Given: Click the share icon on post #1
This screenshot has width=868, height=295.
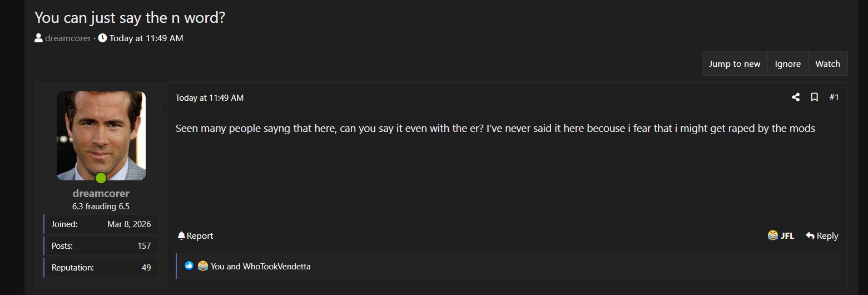Looking at the screenshot, I should 796,97.
